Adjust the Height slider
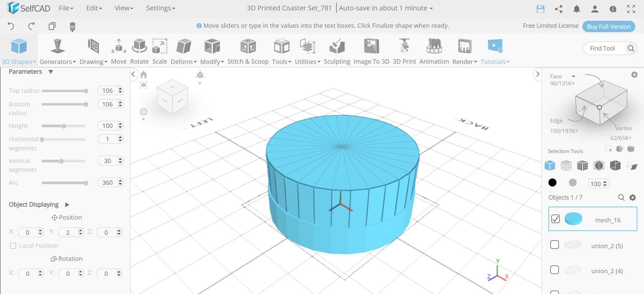 64,126
